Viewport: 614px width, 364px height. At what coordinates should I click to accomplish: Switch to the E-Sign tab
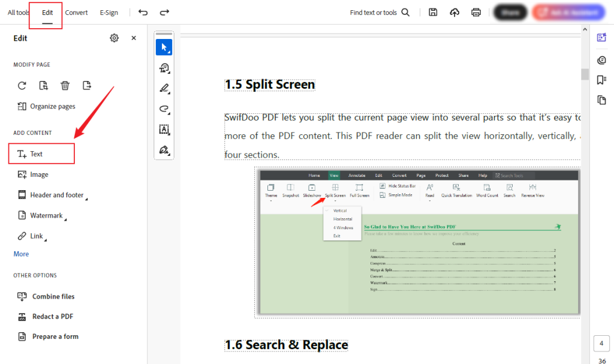click(x=109, y=12)
